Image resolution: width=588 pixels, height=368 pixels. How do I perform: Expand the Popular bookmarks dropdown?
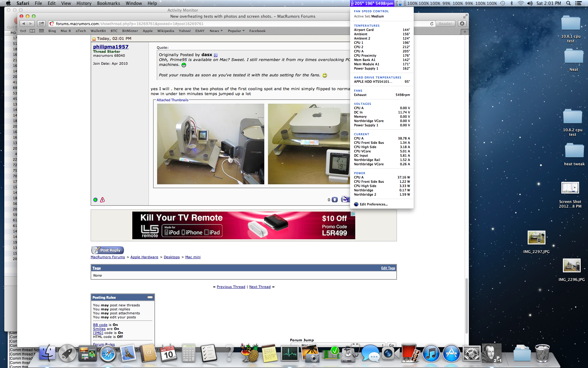(x=236, y=31)
